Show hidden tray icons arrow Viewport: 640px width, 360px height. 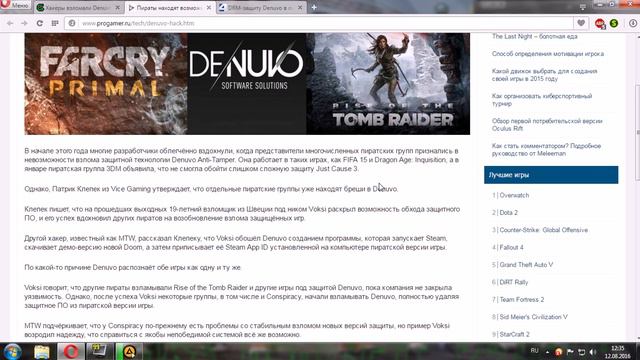[547, 351]
